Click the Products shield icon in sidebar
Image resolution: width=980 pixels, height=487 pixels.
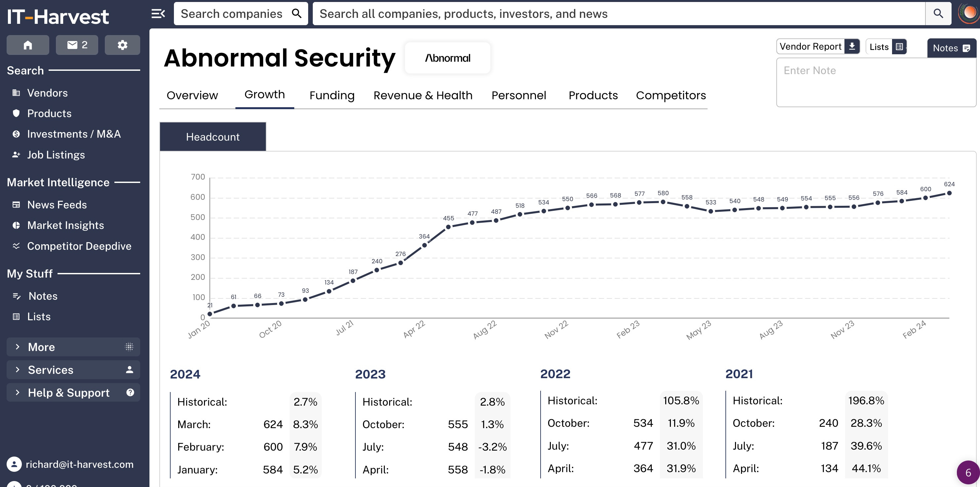[x=16, y=113]
